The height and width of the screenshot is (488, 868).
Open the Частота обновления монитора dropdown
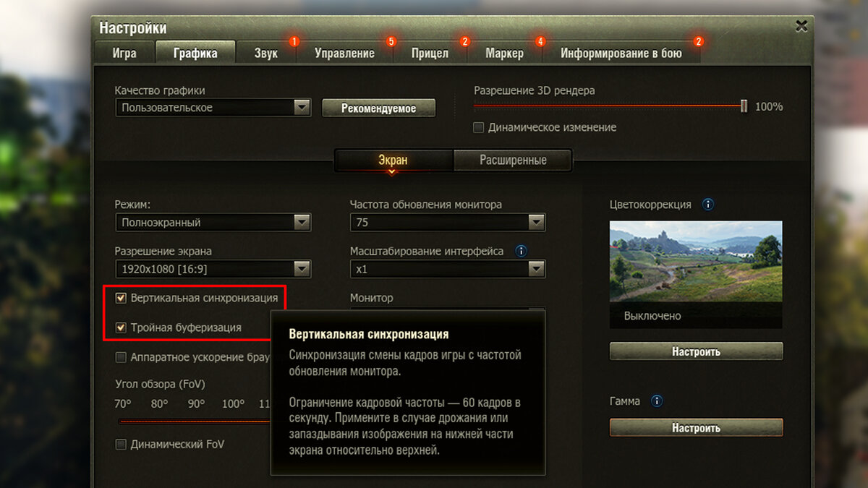click(x=448, y=223)
